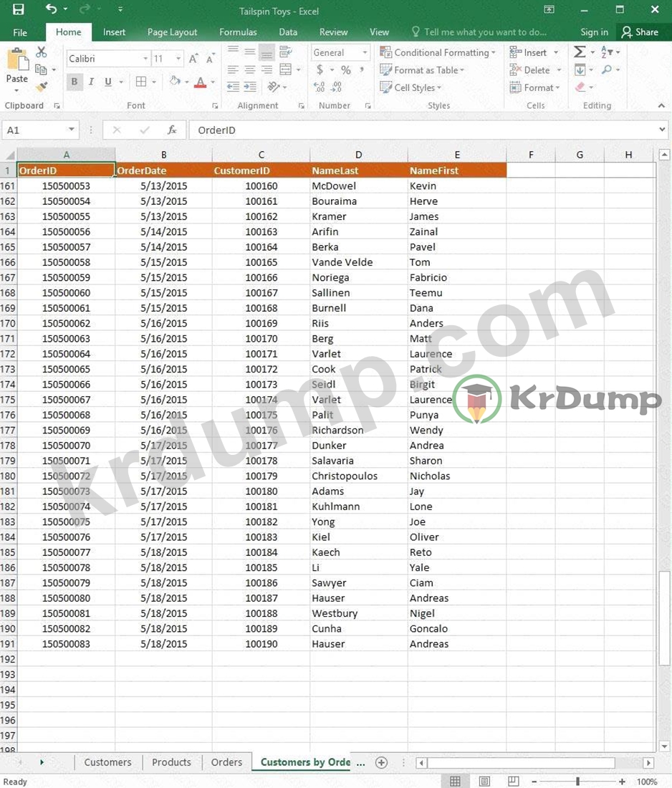Screen dimensions: 672x788
Task: Click the Format cells button
Action: pyautogui.click(x=534, y=87)
